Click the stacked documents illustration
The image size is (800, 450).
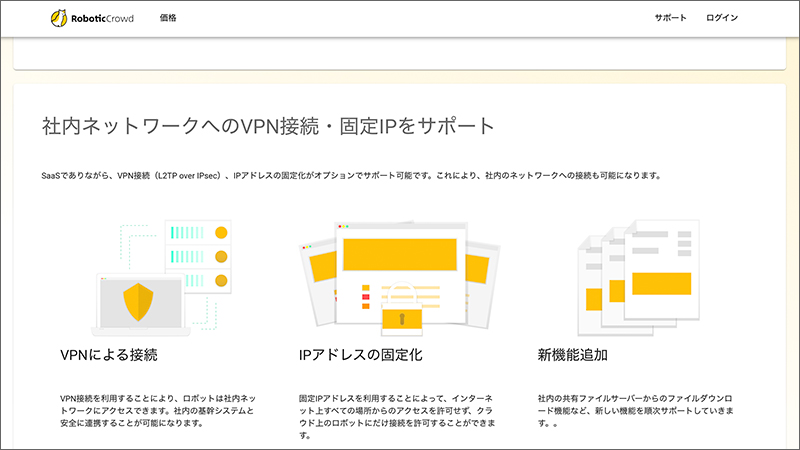(x=638, y=278)
